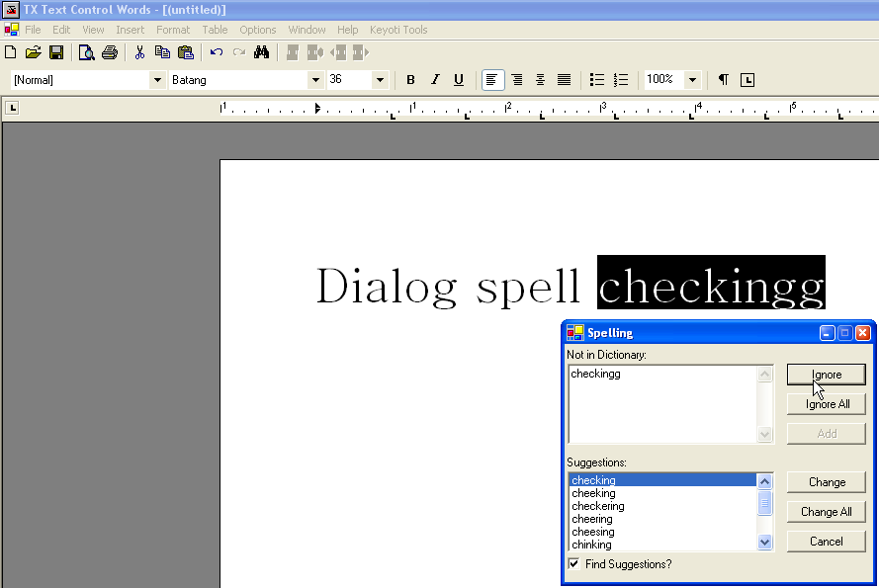The width and height of the screenshot is (879, 588).
Task: Undo the last action with the toolbar icon
Action: click(217, 52)
